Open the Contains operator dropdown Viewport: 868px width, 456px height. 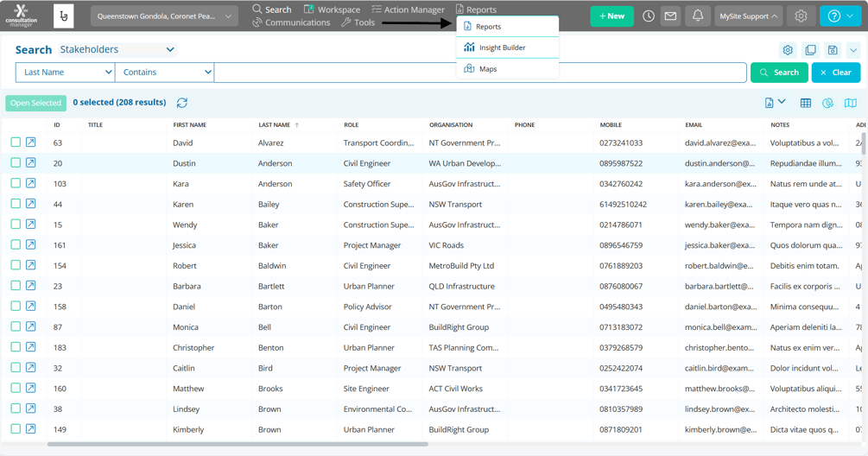pyautogui.click(x=165, y=72)
